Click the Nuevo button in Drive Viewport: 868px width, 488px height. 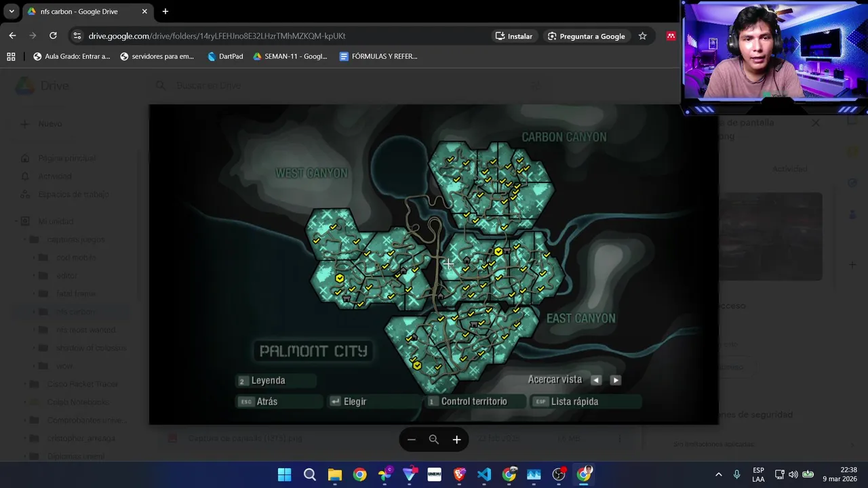tap(42, 124)
